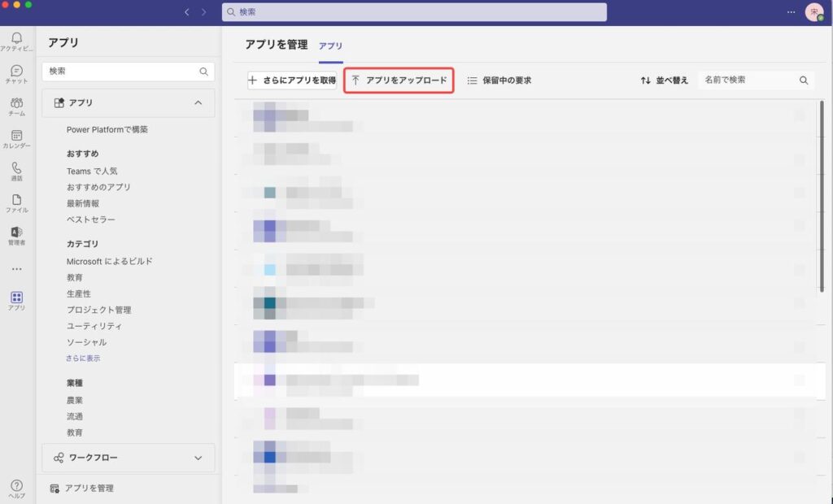Screen dimensions: 833x504
Task: Open the profile avatar at top right
Action: [x=813, y=12]
